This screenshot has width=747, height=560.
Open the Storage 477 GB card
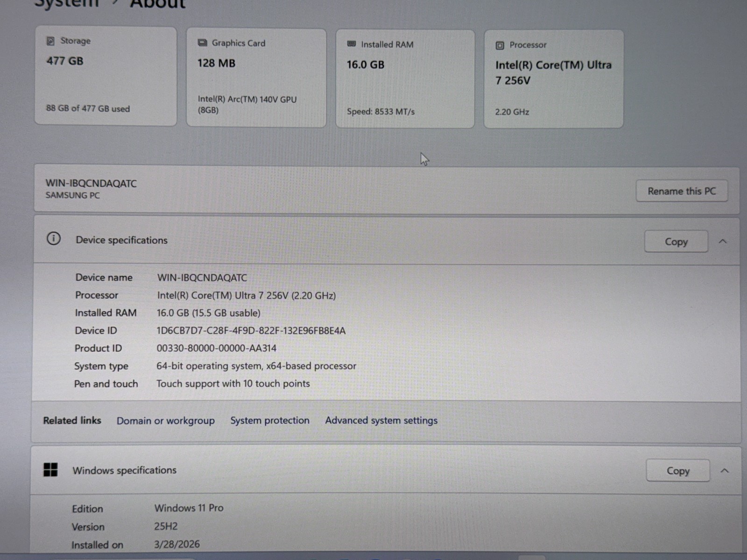click(106, 76)
